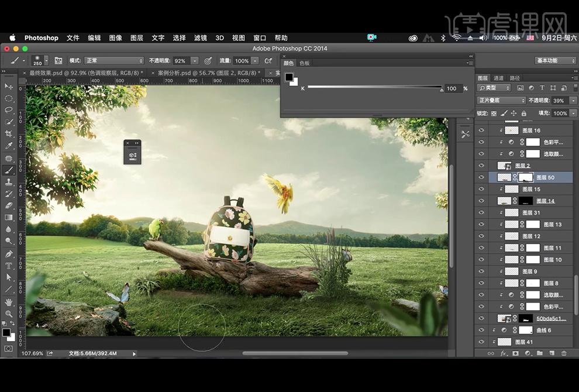Open layer 填充 100% dropdown arrow
The height and width of the screenshot is (392, 579).
[573, 114]
